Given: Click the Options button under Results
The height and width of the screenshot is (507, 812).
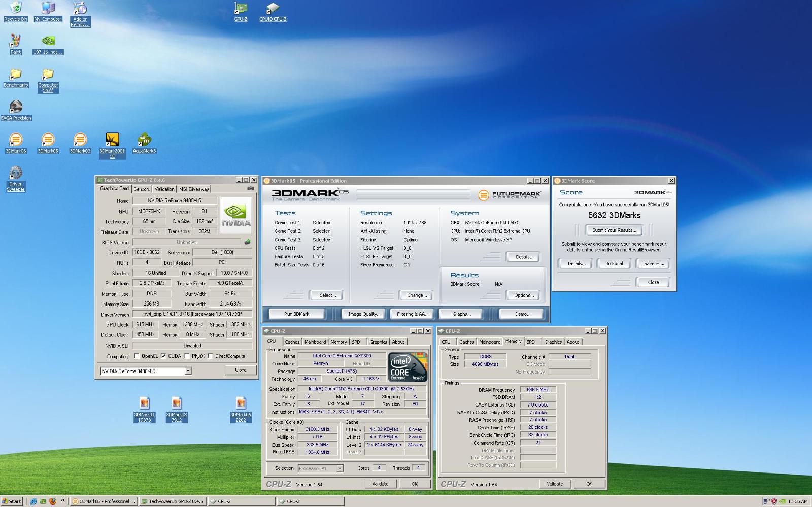Looking at the screenshot, I should (524, 295).
